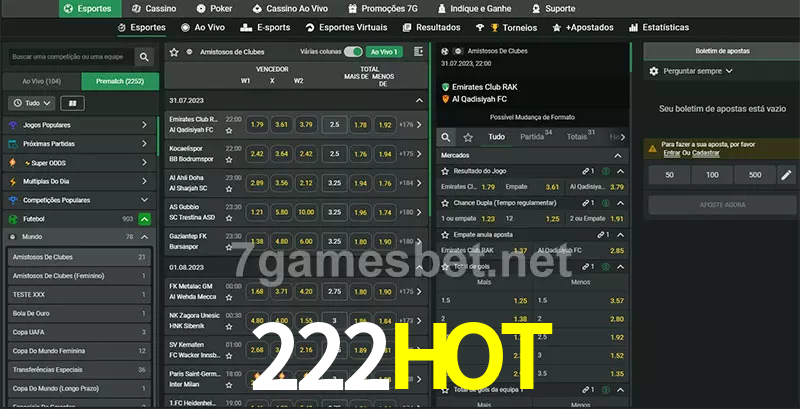Click the soccer ball icon in match header
Viewport: 800px width, 409px height.
(x=444, y=52)
